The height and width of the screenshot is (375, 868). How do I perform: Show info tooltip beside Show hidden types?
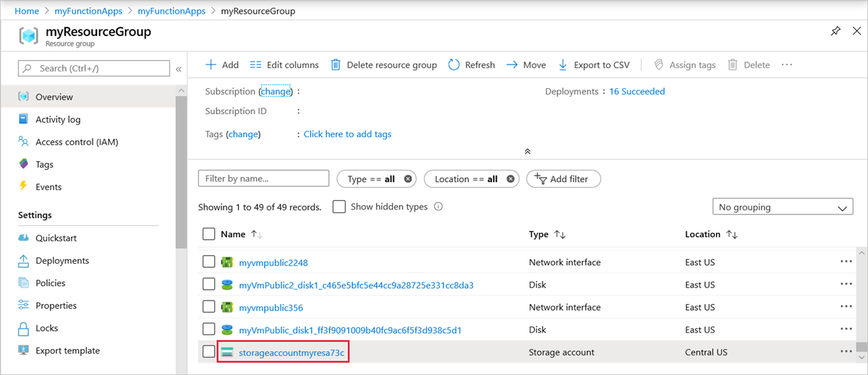click(438, 207)
